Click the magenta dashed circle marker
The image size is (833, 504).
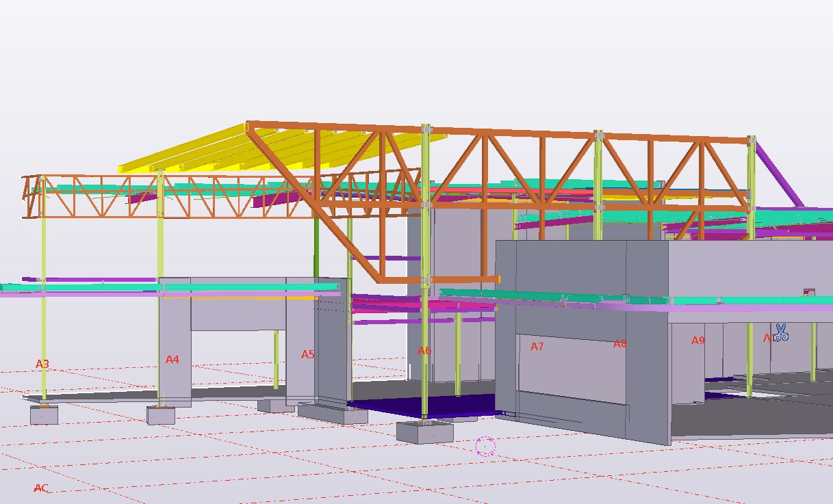click(485, 447)
